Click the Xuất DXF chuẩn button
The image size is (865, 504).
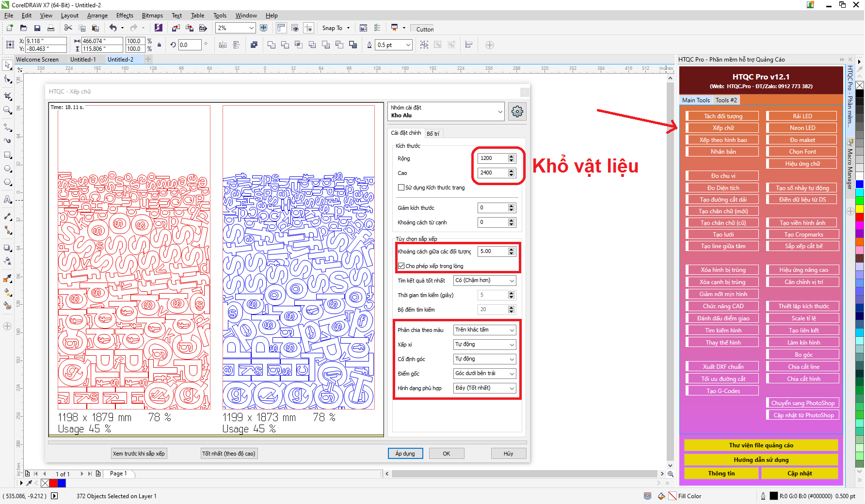tap(723, 367)
